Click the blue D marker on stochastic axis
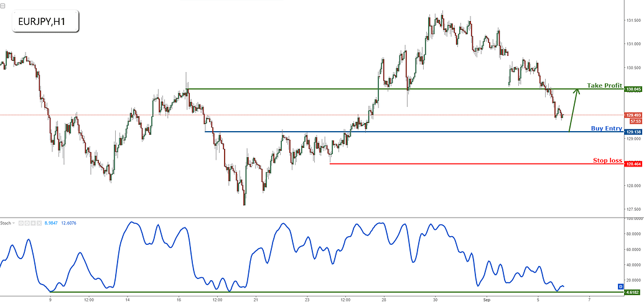This screenshot has width=644, height=302. [620, 286]
